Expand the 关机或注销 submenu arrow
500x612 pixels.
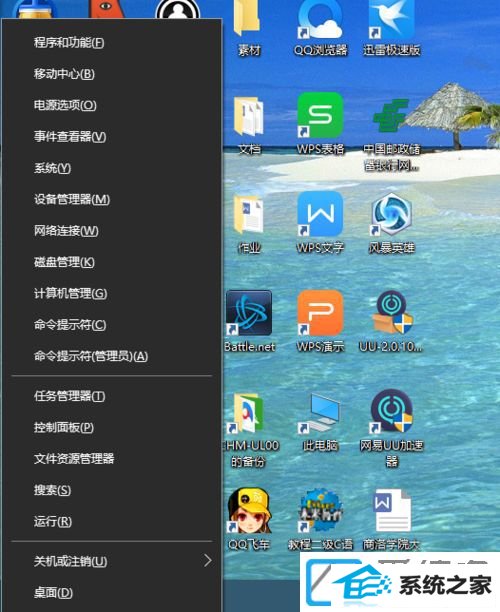pos(208,561)
